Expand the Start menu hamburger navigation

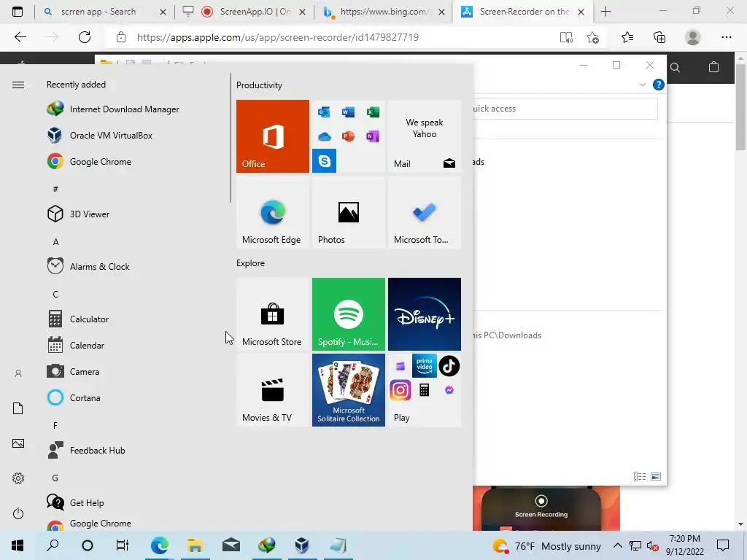[18, 85]
